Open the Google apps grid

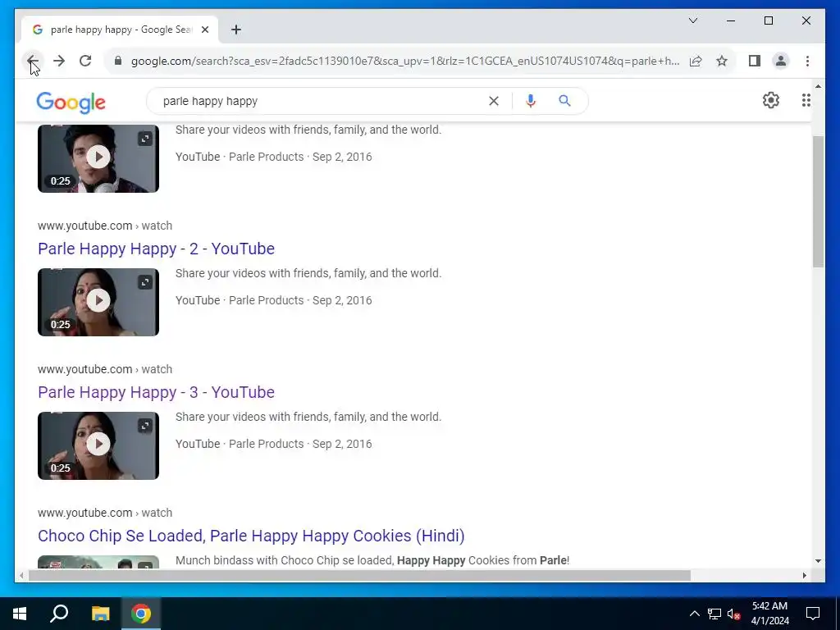[x=806, y=100]
